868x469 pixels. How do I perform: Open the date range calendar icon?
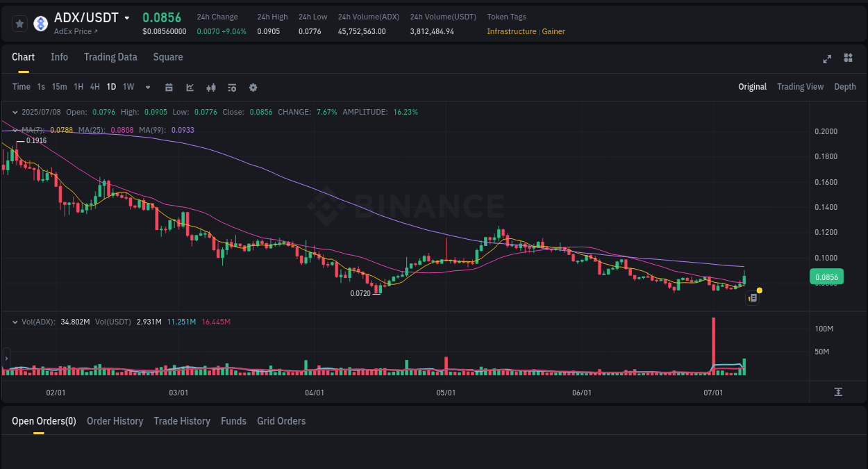click(x=169, y=87)
